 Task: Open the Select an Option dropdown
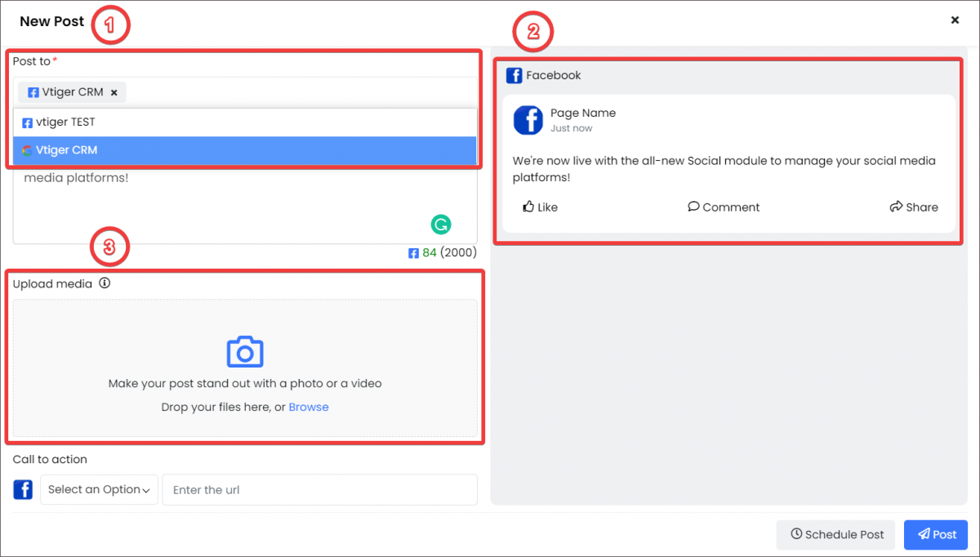99,489
